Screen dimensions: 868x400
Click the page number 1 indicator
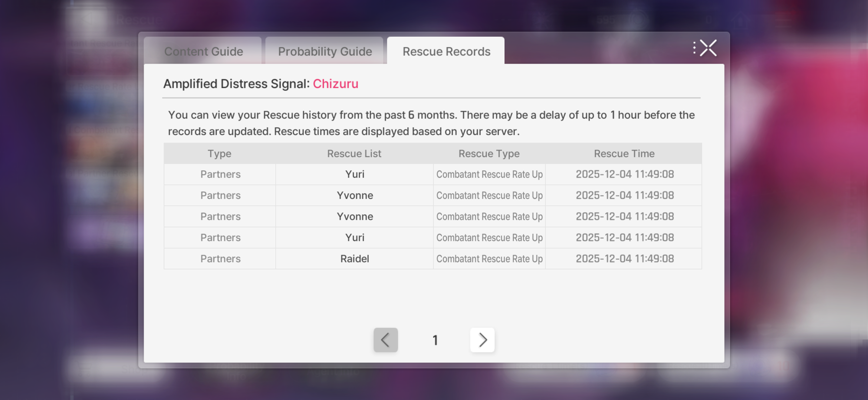click(435, 340)
